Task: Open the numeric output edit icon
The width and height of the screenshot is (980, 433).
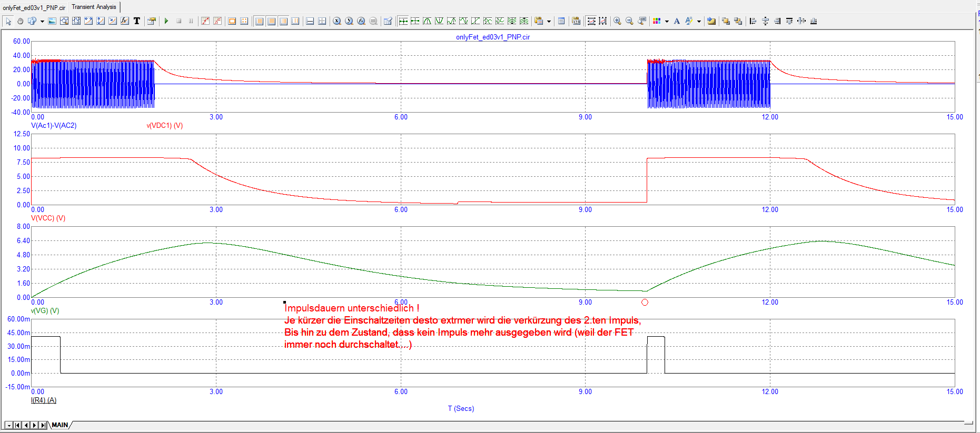Action: 388,21
